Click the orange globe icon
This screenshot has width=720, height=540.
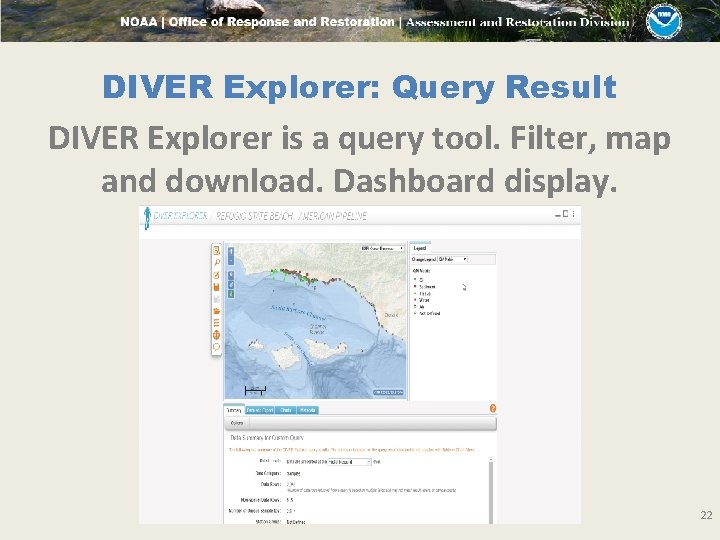pyautogui.click(x=216, y=335)
